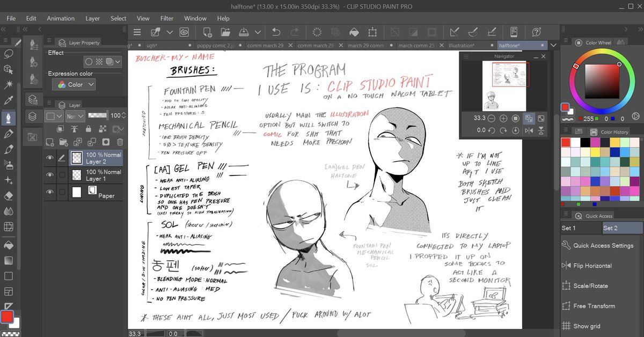Click Scale/Rotate in Quick Access
This screenshot has width=644, height=337.
(x=602, y=286)
